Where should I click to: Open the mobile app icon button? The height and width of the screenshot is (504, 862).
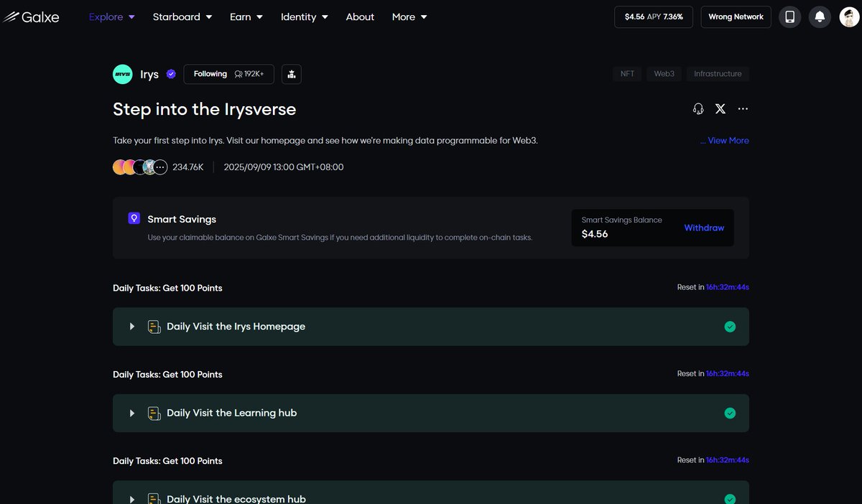[x=789, y=17]
